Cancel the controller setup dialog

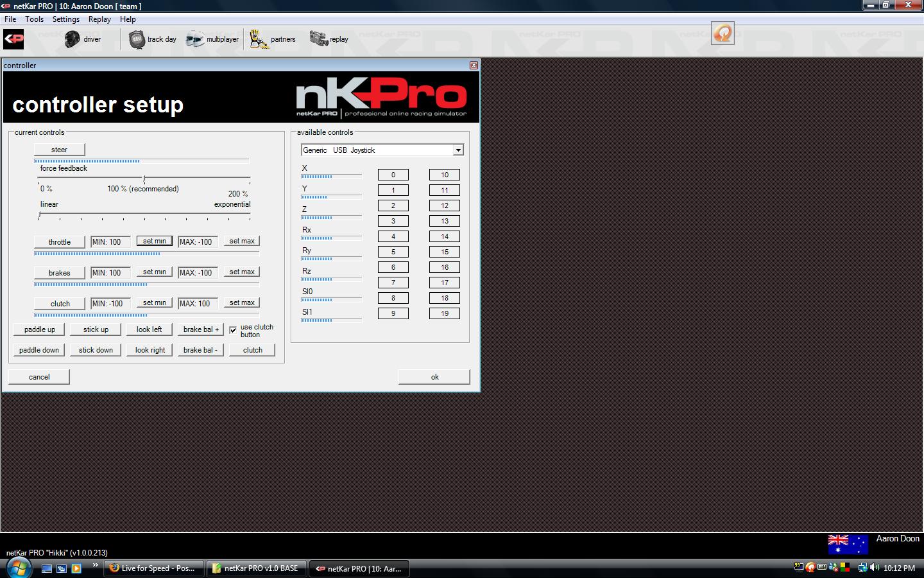[39, 377]
